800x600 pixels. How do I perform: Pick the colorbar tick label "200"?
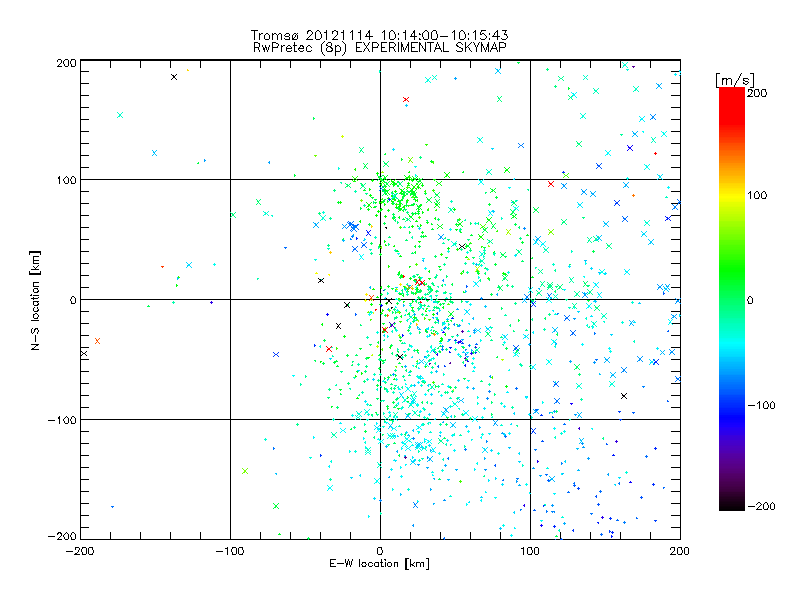pyautogui.click(x=757, y=93)
